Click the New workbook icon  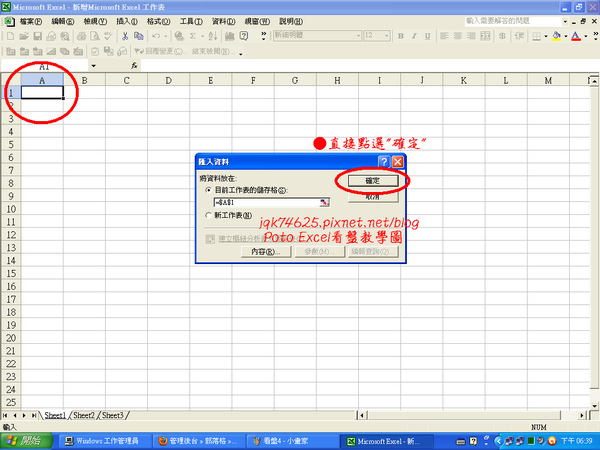[10, 36]
